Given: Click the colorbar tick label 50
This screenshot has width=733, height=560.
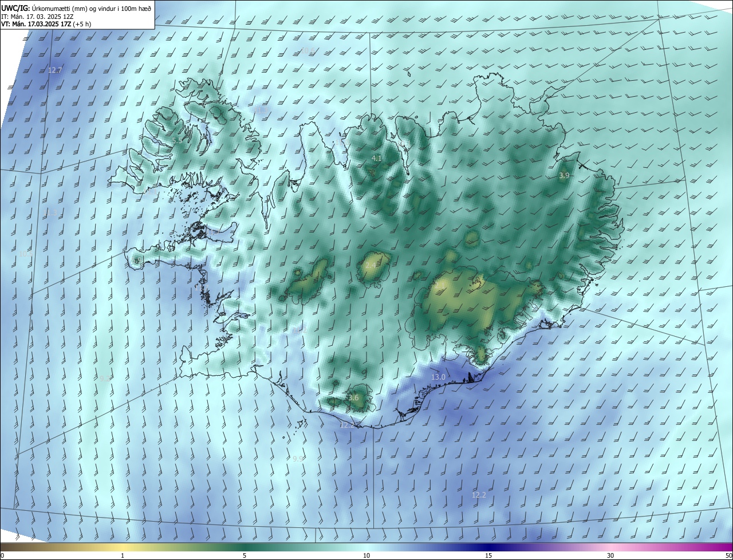Looking at the screenshot, I should click(728, 555).
